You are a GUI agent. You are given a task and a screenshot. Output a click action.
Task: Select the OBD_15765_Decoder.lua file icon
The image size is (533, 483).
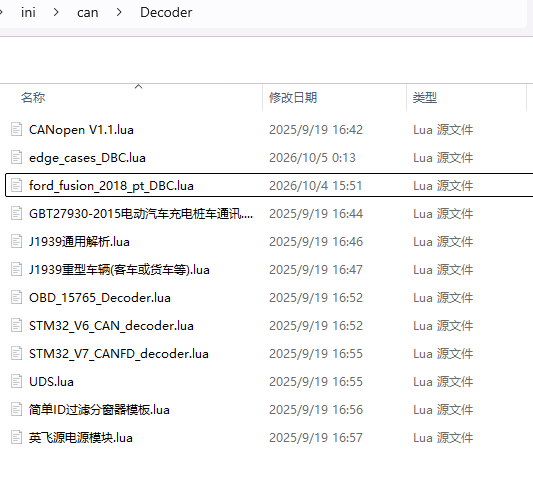16,297
